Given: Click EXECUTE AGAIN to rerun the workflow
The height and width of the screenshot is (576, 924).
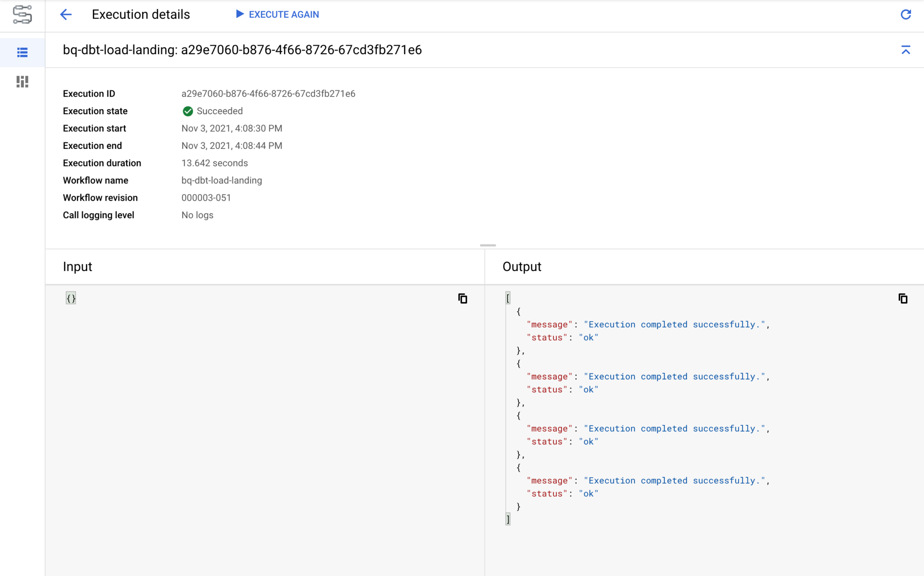Looking at the screenshot, I should (283, 14).
